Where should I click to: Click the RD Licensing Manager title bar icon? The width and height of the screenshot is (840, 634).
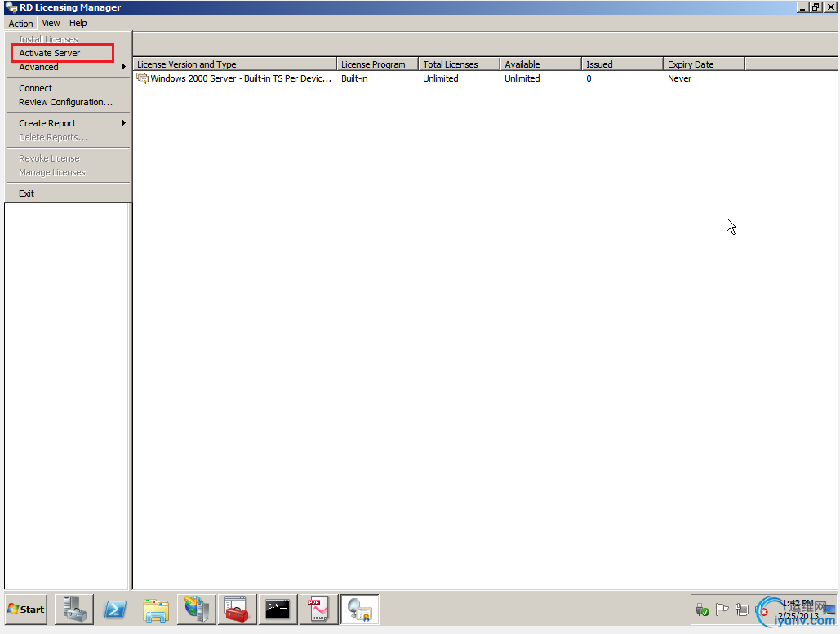point(11,7)
